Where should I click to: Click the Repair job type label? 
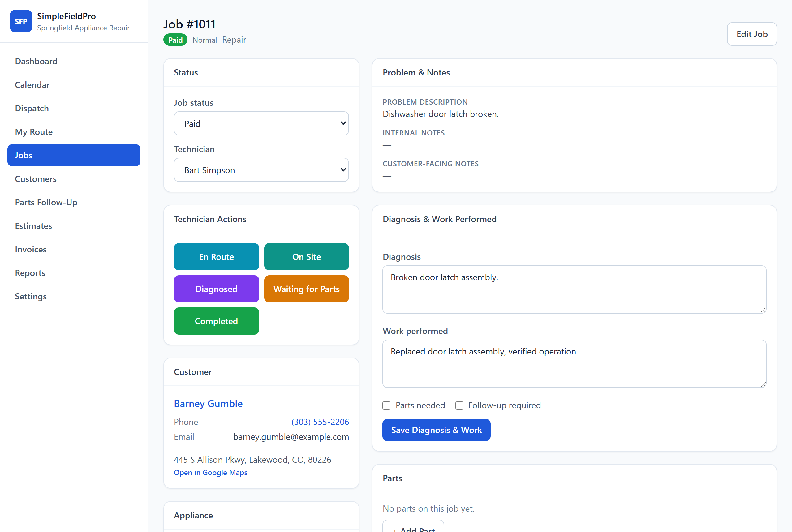tap(234, 40)
